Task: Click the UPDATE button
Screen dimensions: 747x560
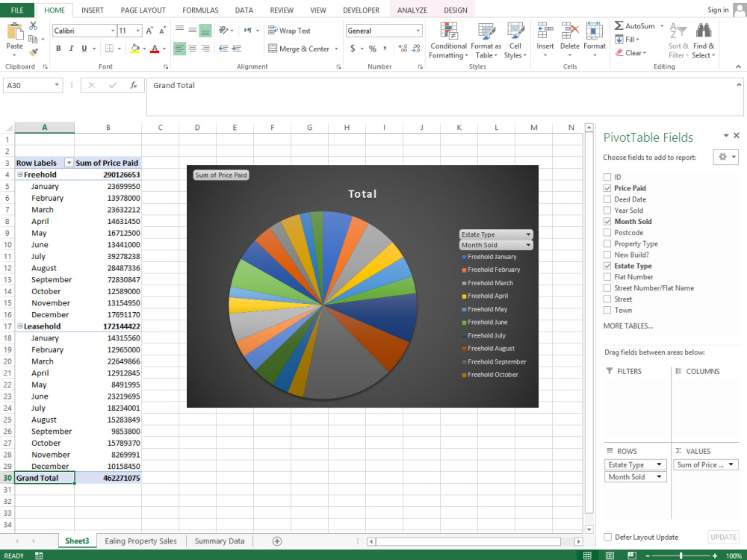Action: [723, 537]
